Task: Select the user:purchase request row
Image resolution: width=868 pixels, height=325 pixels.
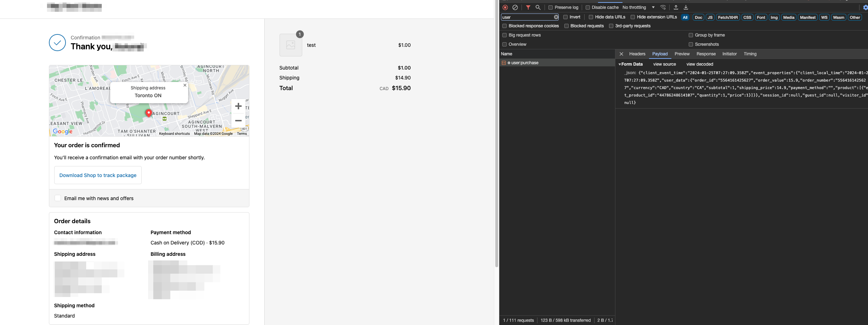Action: pos(525,63)
